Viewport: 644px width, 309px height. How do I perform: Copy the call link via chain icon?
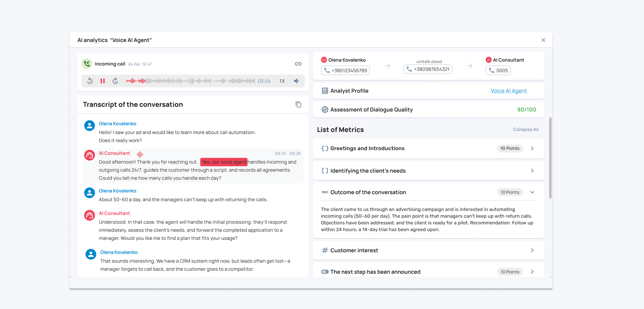(298, 64)
